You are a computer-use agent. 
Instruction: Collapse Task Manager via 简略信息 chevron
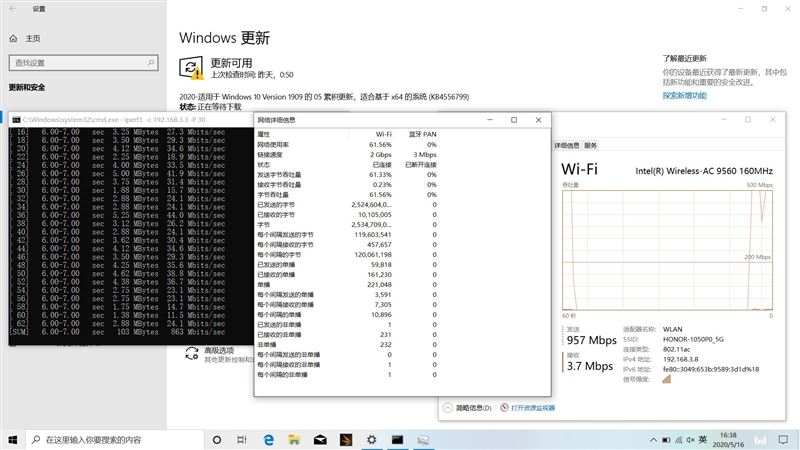tap(447, 408)
